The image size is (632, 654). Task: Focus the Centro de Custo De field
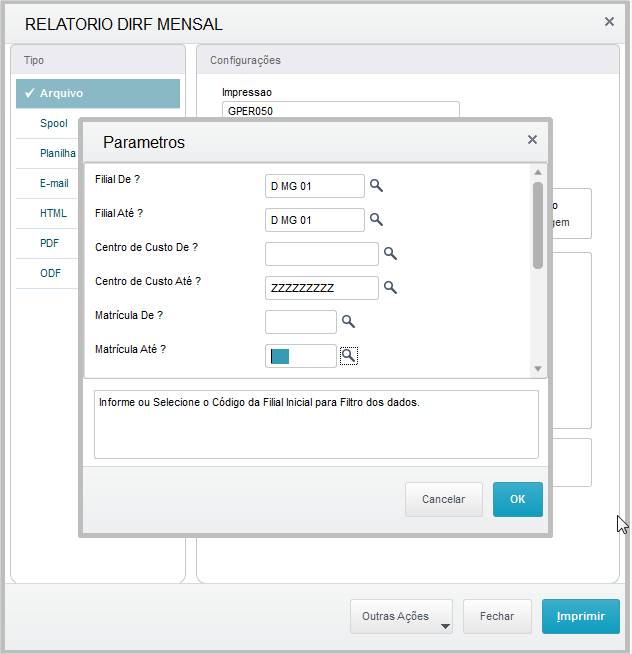click(x=322, y=254)
